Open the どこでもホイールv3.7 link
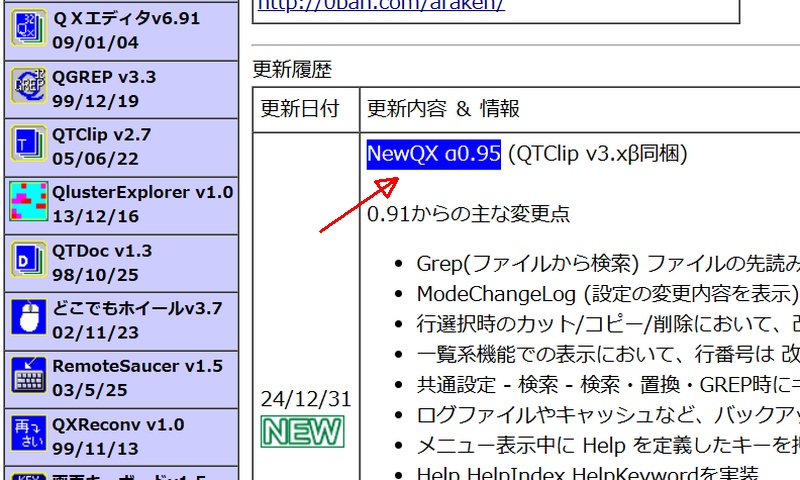Screen dimensions: 800x480 click(137, 308)
